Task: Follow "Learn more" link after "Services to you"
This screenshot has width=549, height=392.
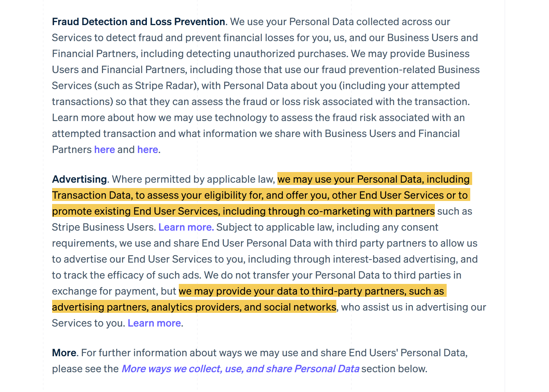Action: (154, 323)
